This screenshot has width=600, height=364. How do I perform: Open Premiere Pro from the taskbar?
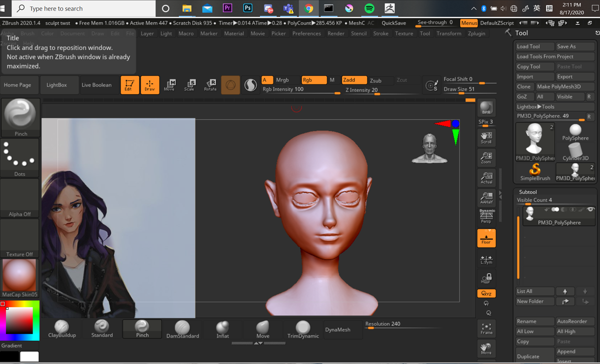click(227, 8)
